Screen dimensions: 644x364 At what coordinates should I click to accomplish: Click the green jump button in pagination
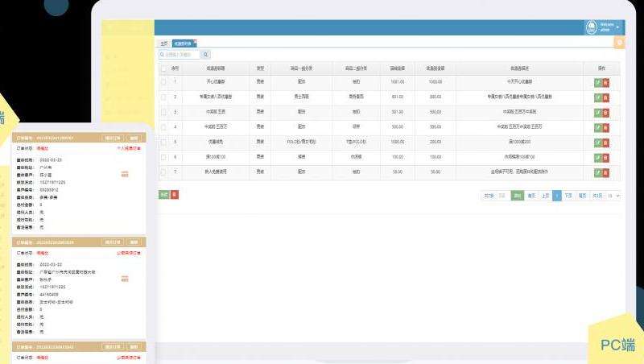518,196
